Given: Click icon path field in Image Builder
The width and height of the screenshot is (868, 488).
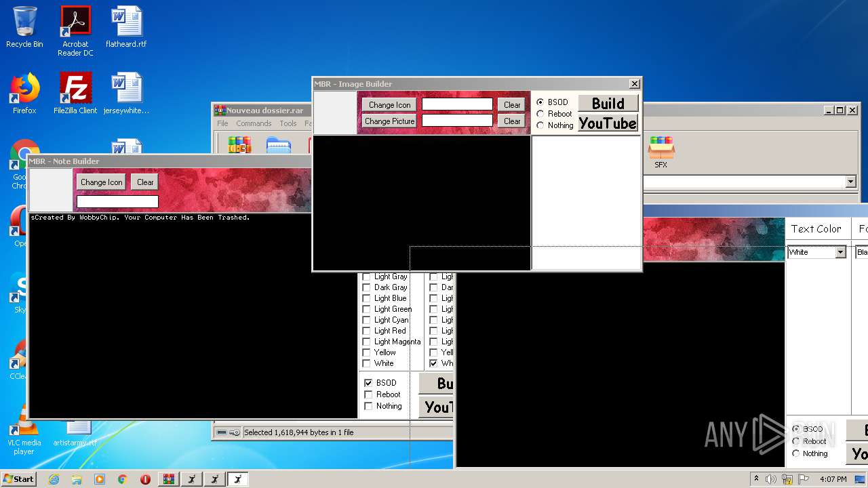Looking at the screenshot, I should coord(458,104).
